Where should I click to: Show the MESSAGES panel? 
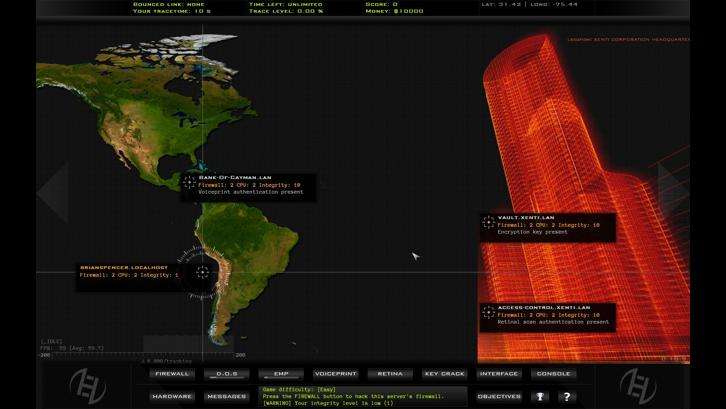226,396
